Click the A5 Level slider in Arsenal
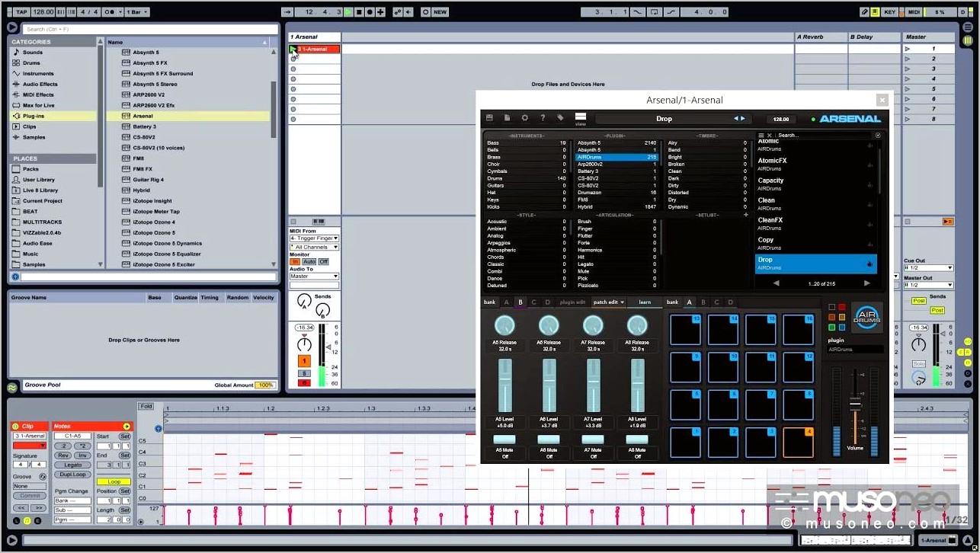The width and height of the screenshot is (980, 553). (x=504, y=385)
